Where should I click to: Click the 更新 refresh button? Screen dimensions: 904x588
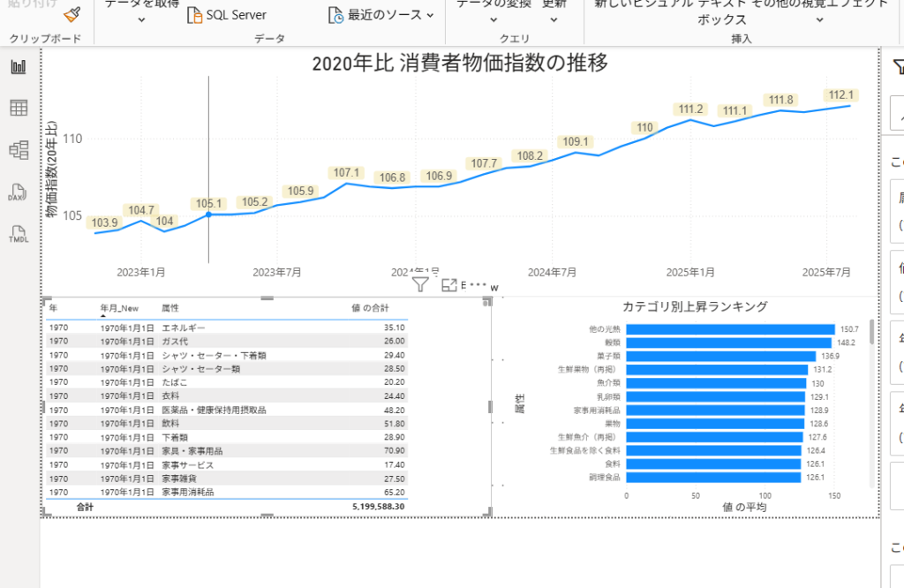tap(554, 4)
